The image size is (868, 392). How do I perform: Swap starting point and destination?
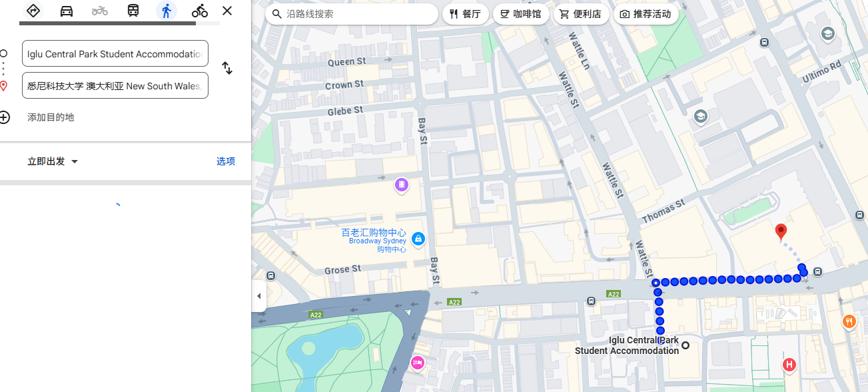point(227,68)
